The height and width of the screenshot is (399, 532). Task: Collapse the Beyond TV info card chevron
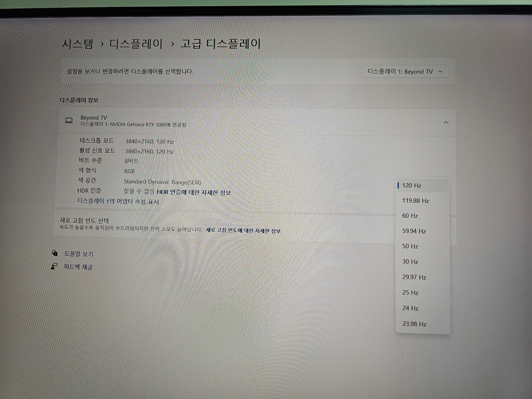(446, 122)
